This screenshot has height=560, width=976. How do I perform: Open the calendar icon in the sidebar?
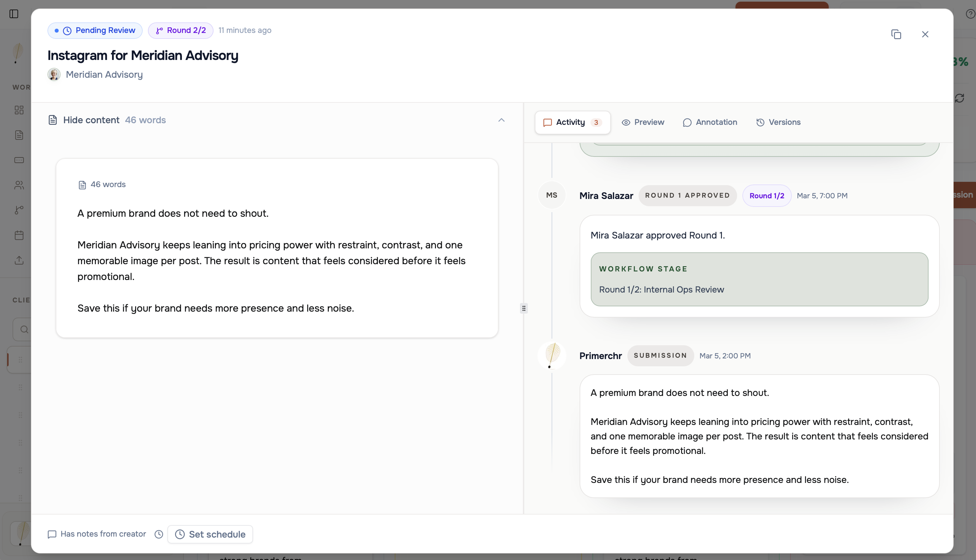click(x=19, y=235)
